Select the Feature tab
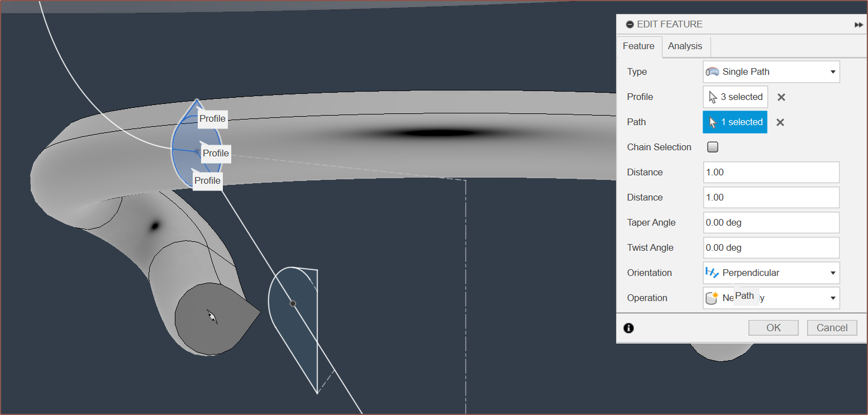Image resolution: width=868 pixels, height=415 pixels. point(638,46)
